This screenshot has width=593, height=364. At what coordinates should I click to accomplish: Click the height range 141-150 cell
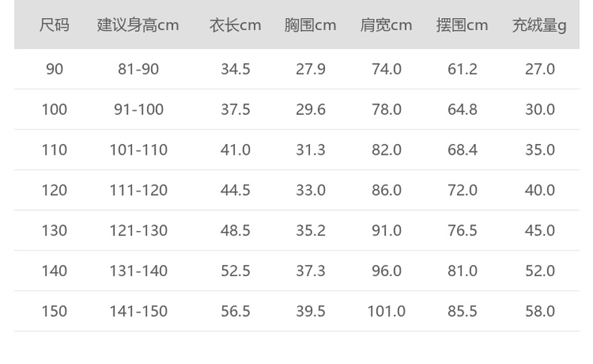[x=138, y=311]
